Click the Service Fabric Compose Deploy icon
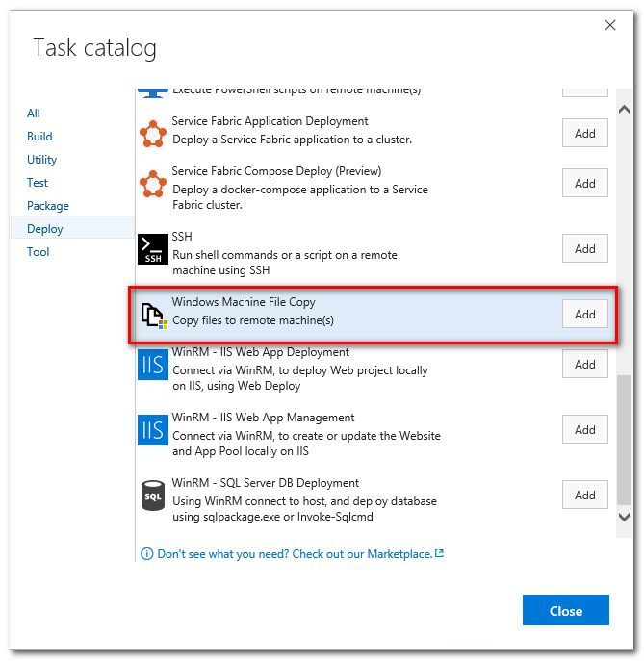Viewport: 644px width, 661px height. pos(153,184)
